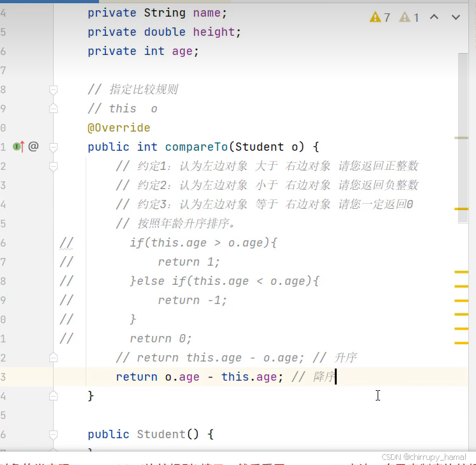476x465 pixels.
Task: Jump to next highlighted error with down arrow
Action: coord(456,17)
